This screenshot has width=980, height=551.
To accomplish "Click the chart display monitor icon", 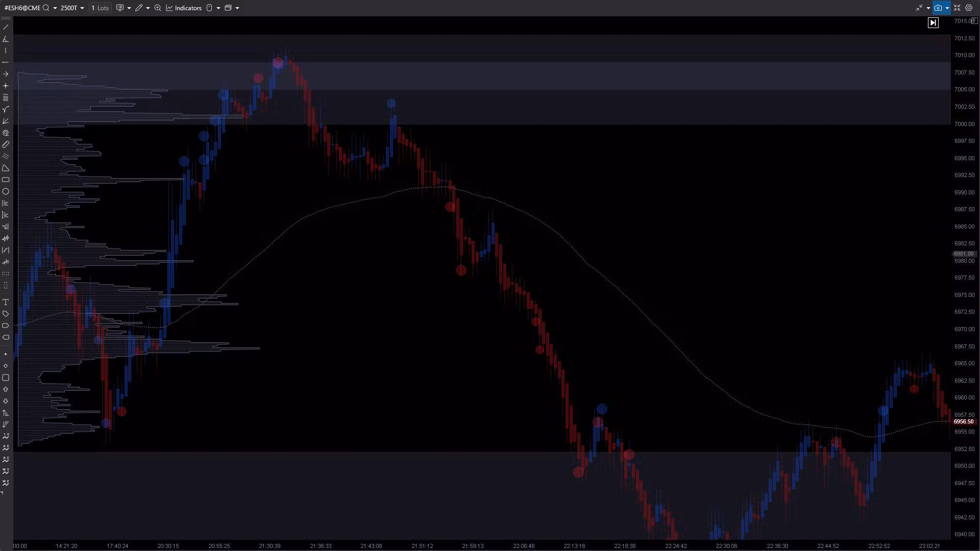I will (120, 8).
